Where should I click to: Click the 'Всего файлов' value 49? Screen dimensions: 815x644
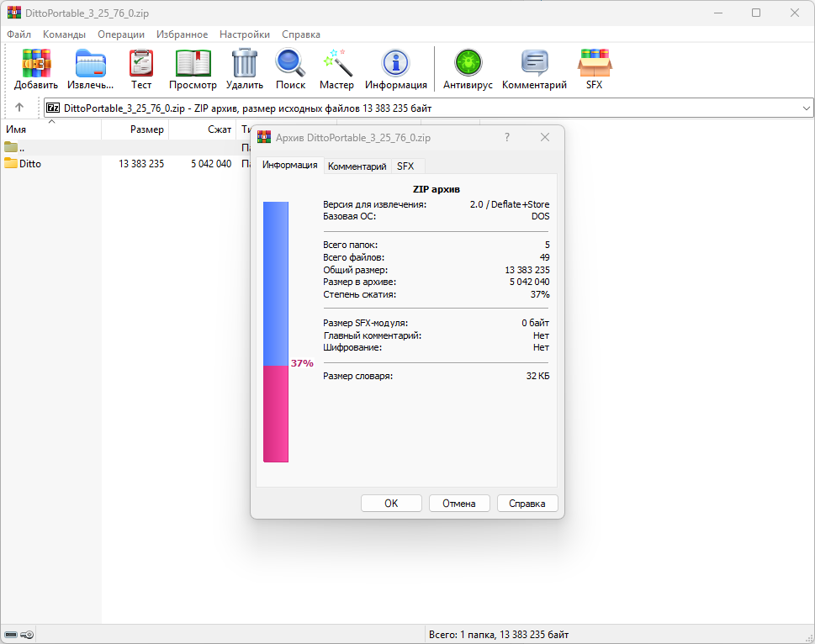coord(544,257)
